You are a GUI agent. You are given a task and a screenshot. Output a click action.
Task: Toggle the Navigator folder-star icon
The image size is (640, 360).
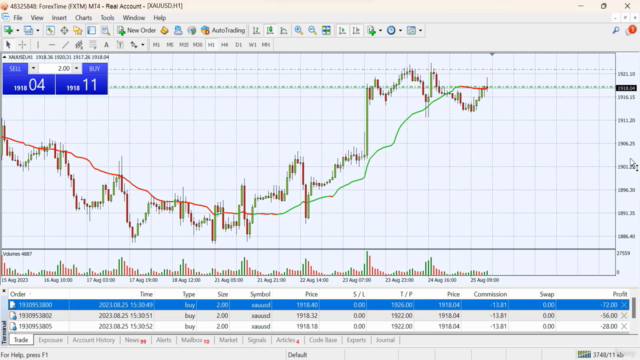pyautogui.click(x=78, y=30)
